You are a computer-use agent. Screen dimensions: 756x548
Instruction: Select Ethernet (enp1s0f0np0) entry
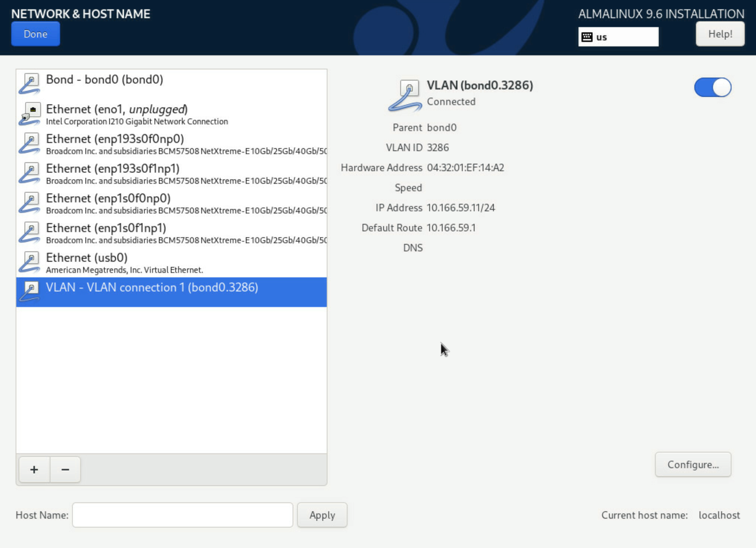coord(172,203)
